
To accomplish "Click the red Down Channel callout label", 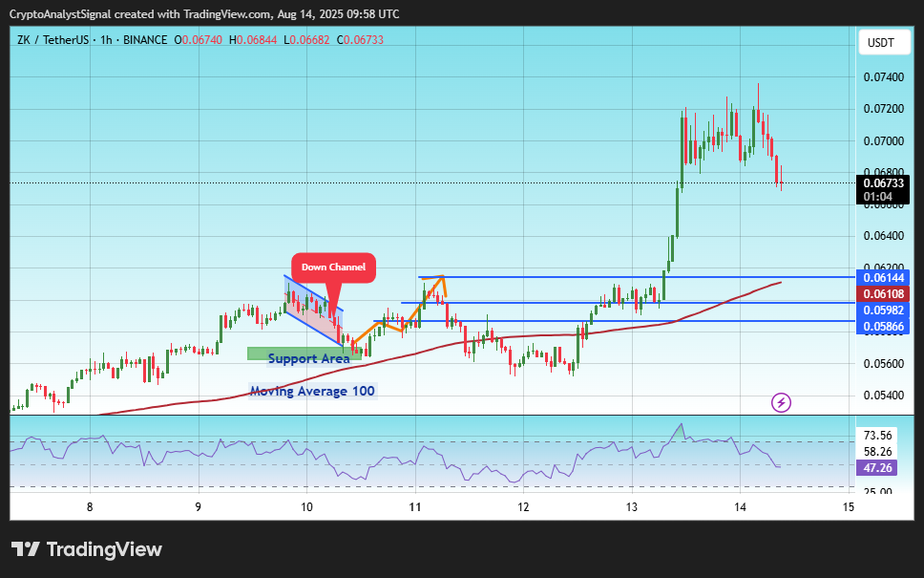I will (x=333, y=268).
